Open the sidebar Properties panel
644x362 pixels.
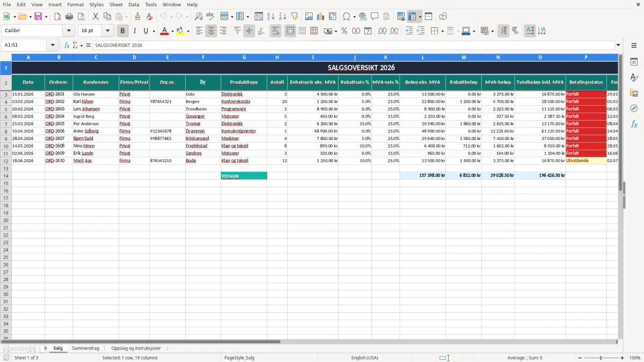point(634,62)
